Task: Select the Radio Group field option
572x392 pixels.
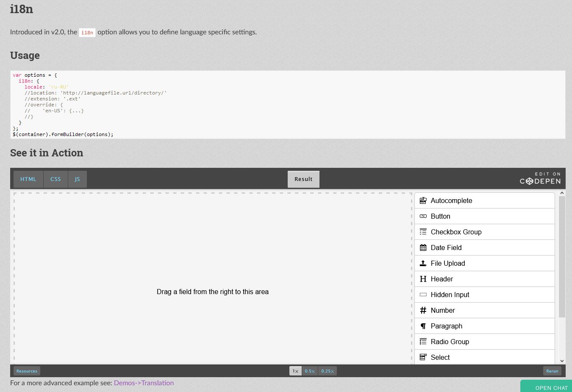Action: pyautogui.click(x=450, y=342)
